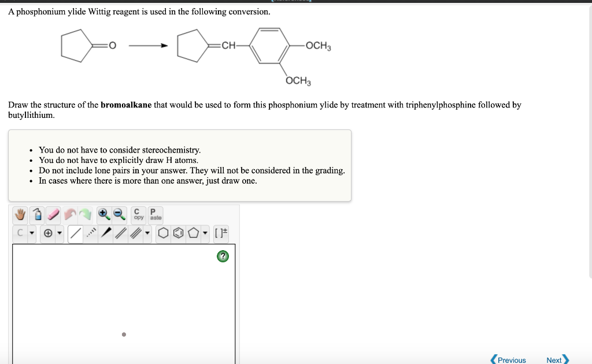Open the green help question mark
The width and height of the screenshot is (592, 364).
click(x=223, y=257)
